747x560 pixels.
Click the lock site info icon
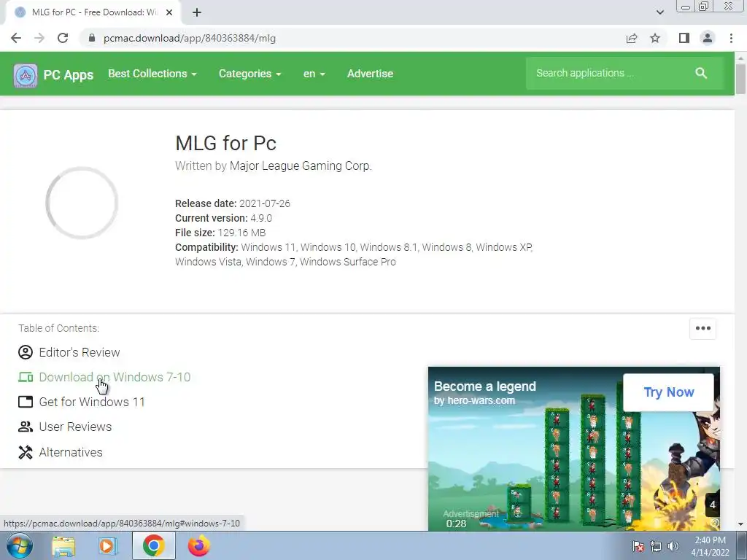pos(92,38)
